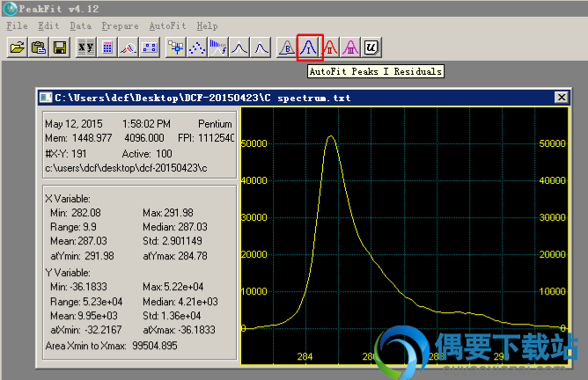Click the 'May 12, 2015' date text
Image resolution: width=588 pixels, height=380 pixels.
coord(74,124)
